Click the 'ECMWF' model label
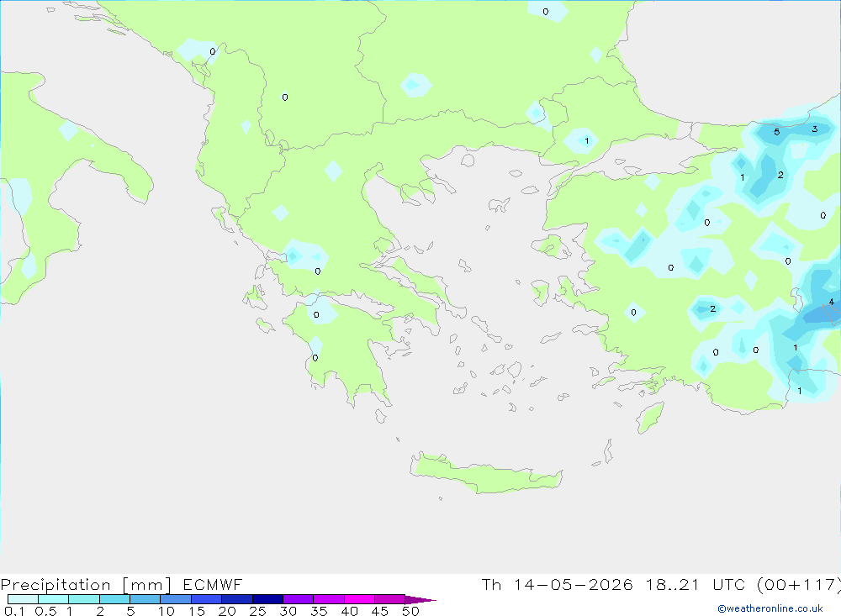Screen dimensions: 841x616 213,585
